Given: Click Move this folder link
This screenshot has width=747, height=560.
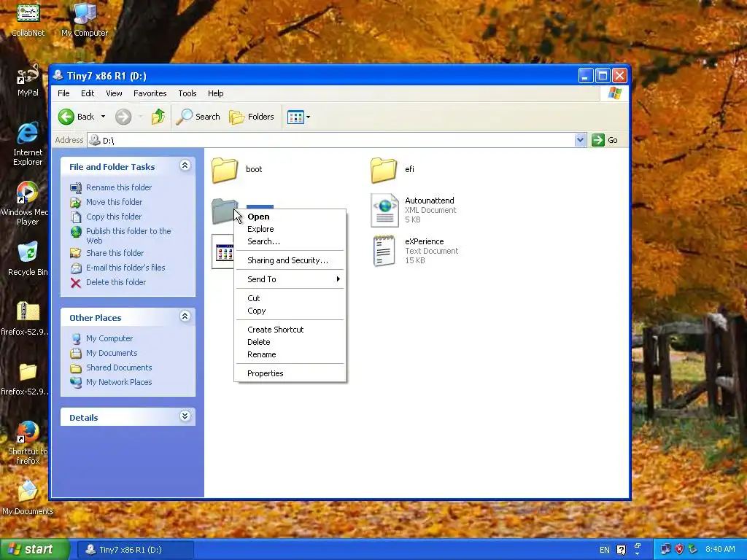Looking at the screenshot, I should [x=114, y=202].
